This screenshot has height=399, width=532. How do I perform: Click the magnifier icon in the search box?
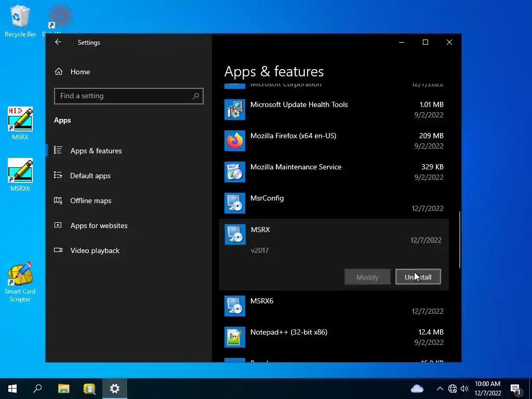coord(196,96)
